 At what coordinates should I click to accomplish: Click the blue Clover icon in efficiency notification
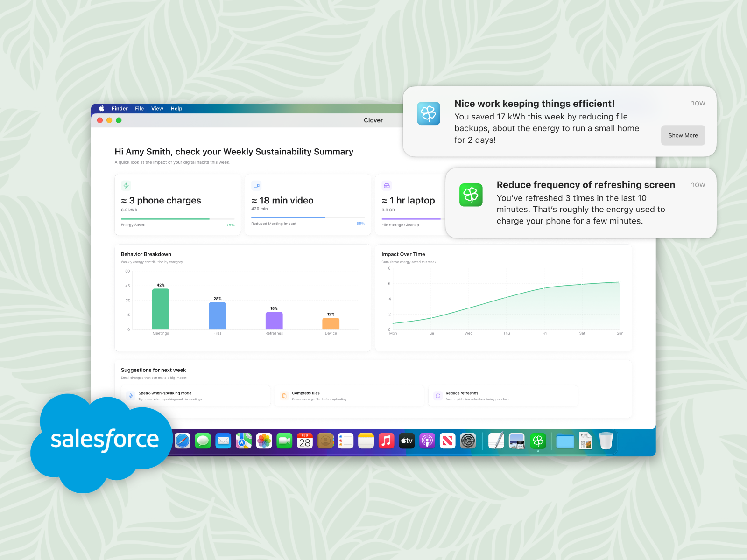click(429, 113)
